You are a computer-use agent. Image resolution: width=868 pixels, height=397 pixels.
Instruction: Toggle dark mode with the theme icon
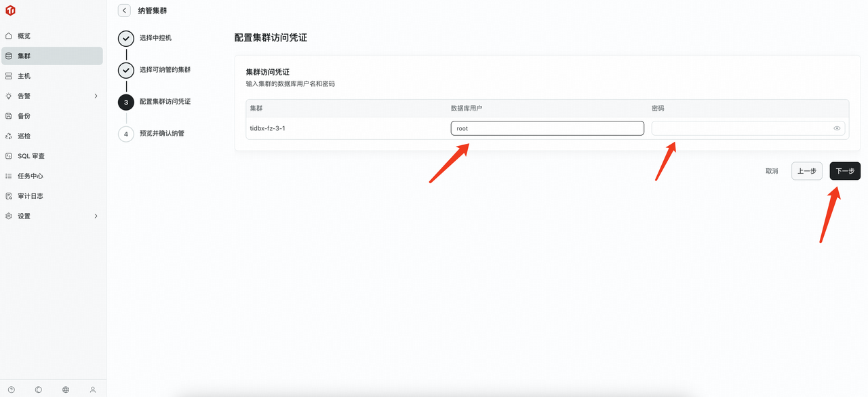click(x=38, y=389)
